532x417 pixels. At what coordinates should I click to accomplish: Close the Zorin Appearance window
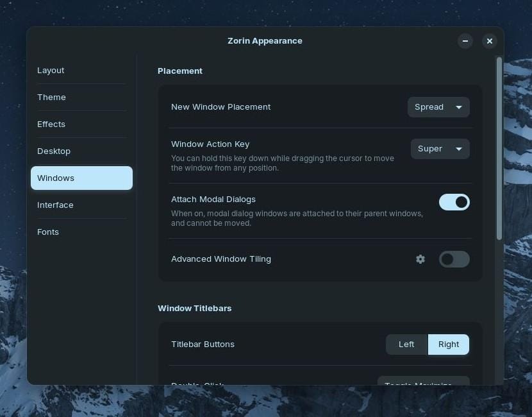coord(490,41)
